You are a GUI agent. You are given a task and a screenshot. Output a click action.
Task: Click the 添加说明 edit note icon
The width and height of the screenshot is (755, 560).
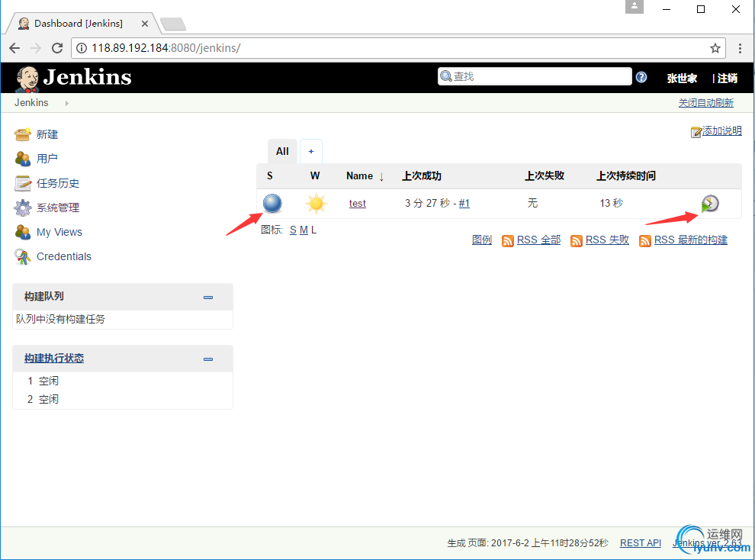(696, 131)
